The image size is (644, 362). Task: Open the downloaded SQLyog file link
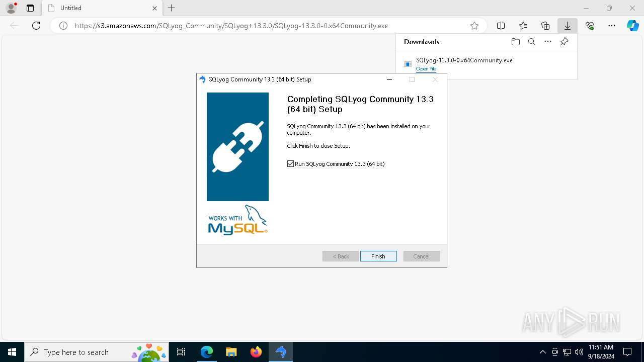coord(426,69)
